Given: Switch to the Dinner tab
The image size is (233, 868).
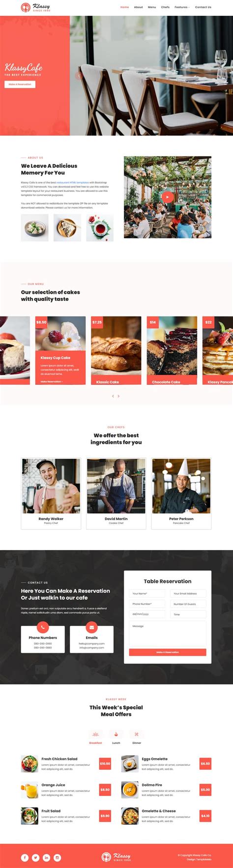Looking at the screenshot, I should [x=137, y=737].
